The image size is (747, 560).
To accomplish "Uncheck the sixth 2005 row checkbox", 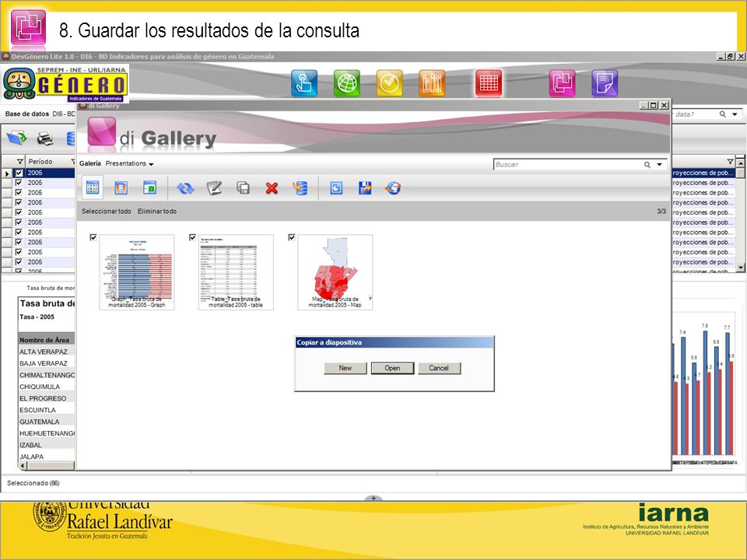I will pyautogui.click(x=19, y=222).
